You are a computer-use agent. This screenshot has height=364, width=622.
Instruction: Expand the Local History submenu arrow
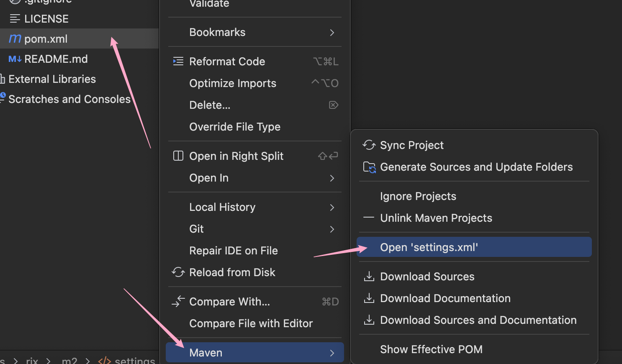click(332, 207)
